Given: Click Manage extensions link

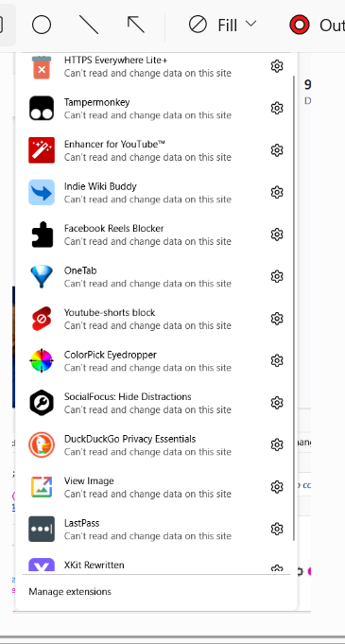Looking at the screenshot, I should click(70, 591).
